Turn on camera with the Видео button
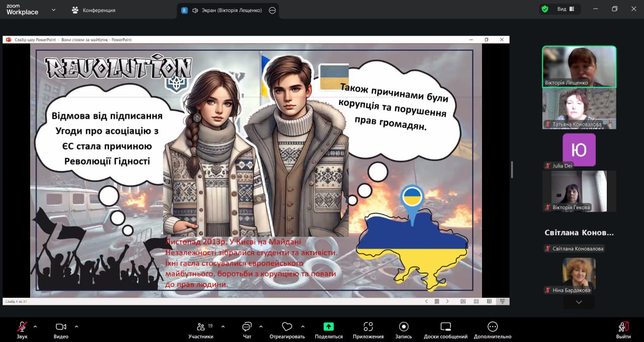644x342 pixels. [61, 327]
